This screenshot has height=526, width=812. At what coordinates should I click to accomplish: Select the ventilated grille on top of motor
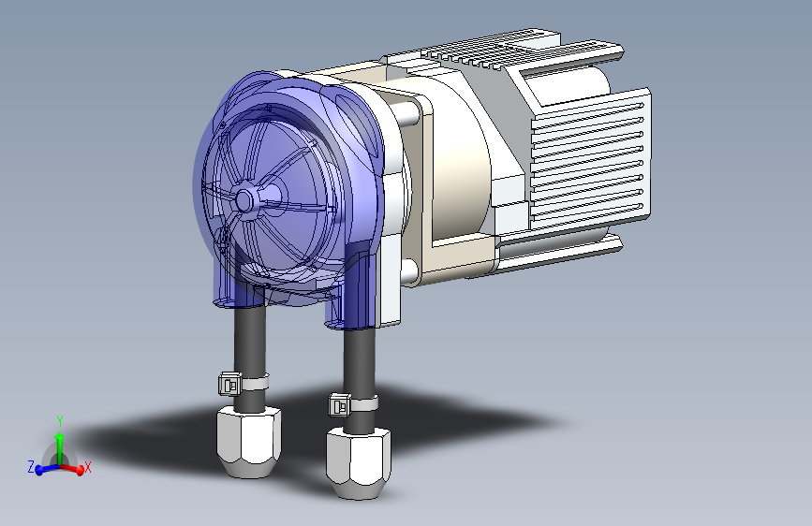479,51
